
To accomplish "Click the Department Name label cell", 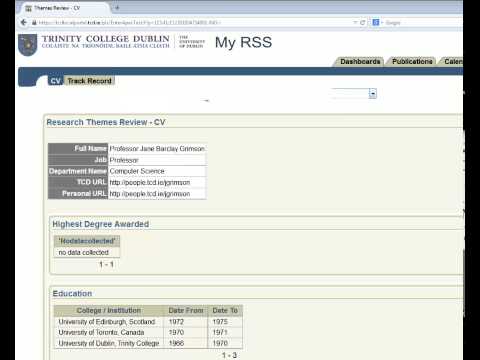I will click(x=78, y=171).
